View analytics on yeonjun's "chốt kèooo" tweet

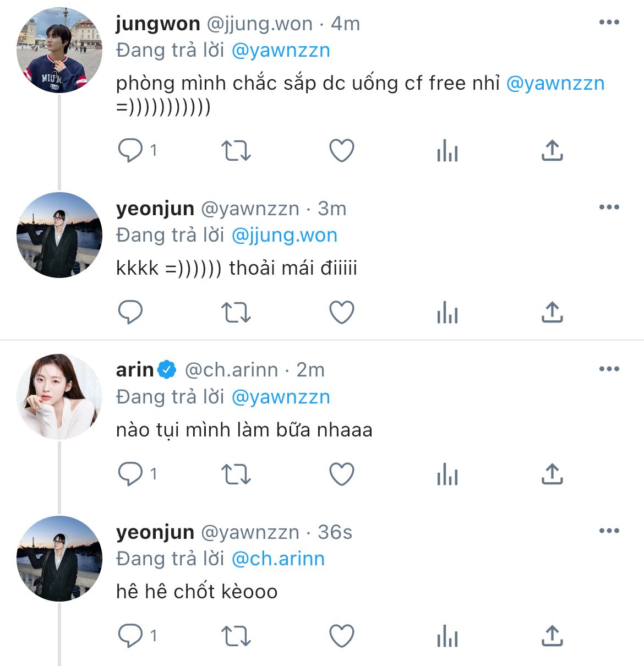click(x=447, y=636)
